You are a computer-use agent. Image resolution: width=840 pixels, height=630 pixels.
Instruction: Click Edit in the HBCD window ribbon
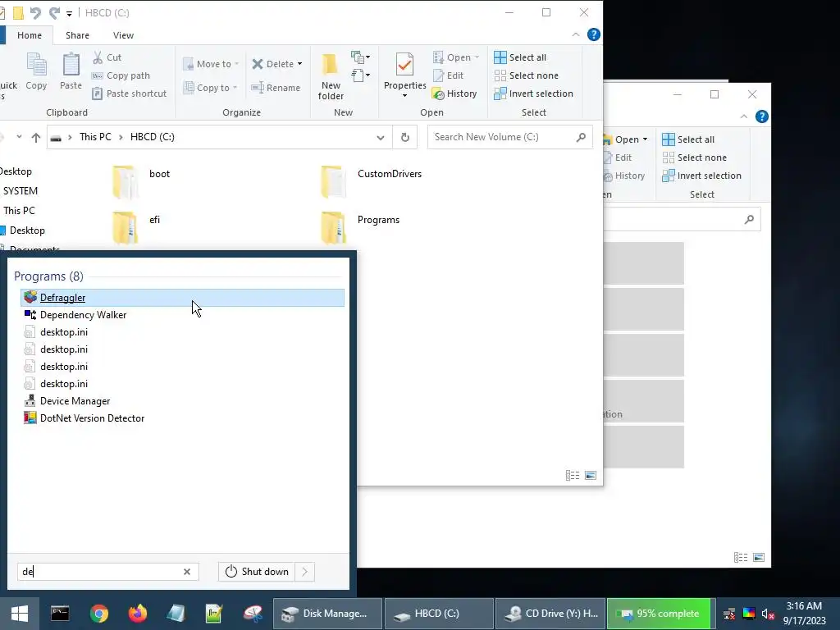pyautogui.click(x=449, y=75)
